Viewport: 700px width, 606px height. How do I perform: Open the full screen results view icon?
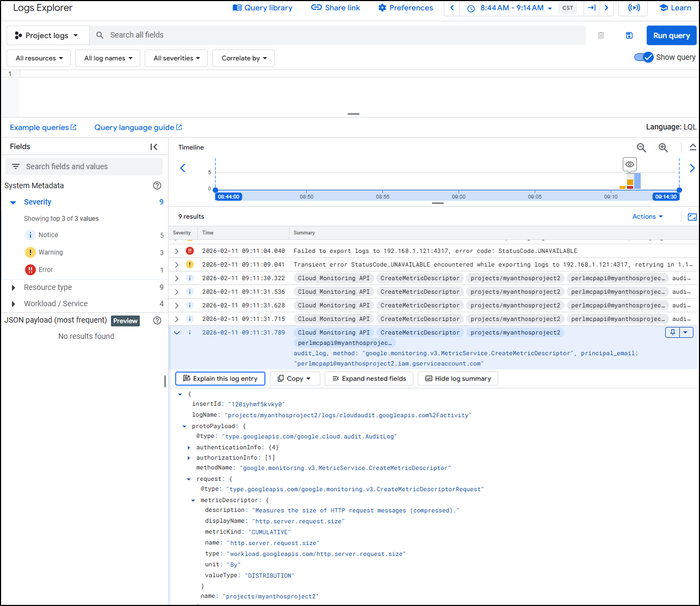tap(692, 217)
